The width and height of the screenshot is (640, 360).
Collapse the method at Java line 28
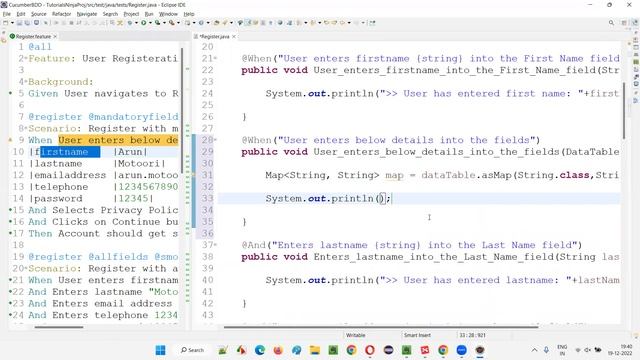point(216,140)
